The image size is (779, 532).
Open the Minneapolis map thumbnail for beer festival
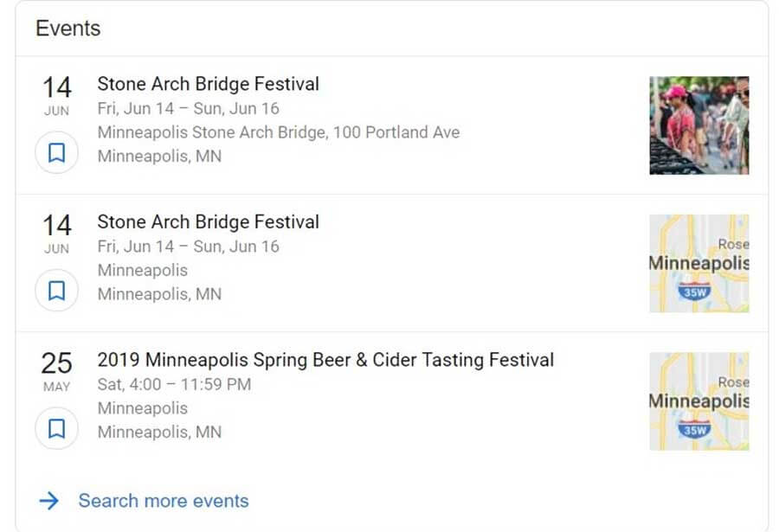[x=699, y=401]
